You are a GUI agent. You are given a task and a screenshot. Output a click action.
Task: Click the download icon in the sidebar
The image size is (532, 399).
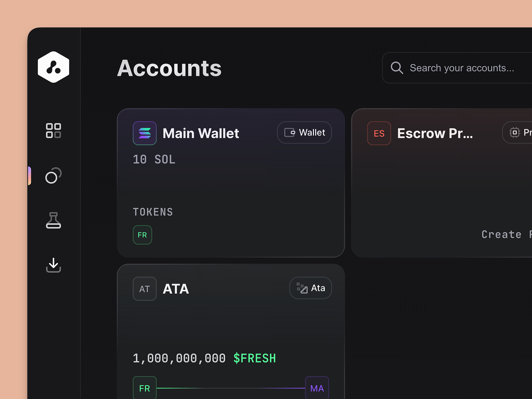(53, 265)
